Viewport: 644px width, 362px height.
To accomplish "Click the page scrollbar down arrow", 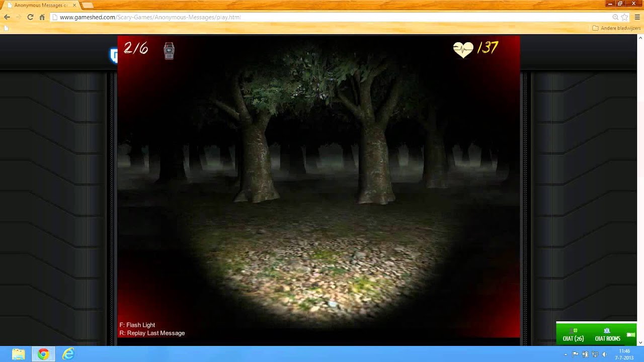I will point(640,342).
